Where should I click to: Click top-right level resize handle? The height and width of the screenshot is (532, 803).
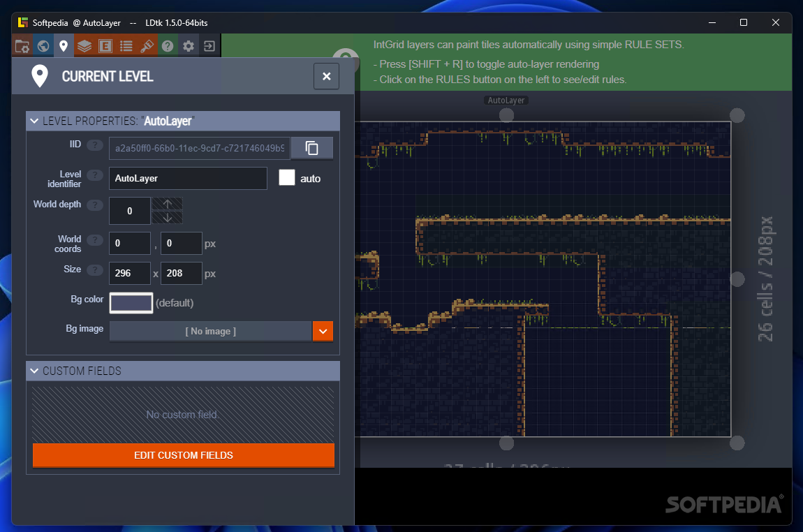(737, 116)
